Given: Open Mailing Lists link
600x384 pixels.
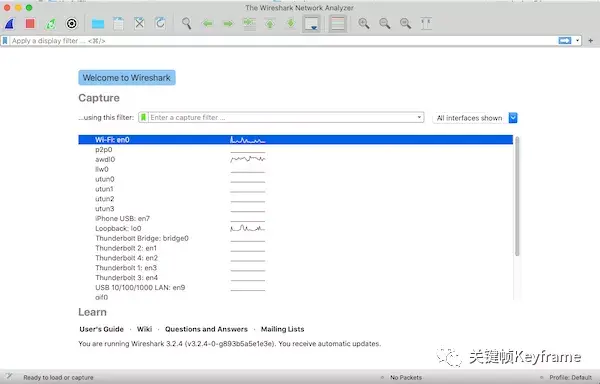Looking at the screenshot, I should (282, 329).
